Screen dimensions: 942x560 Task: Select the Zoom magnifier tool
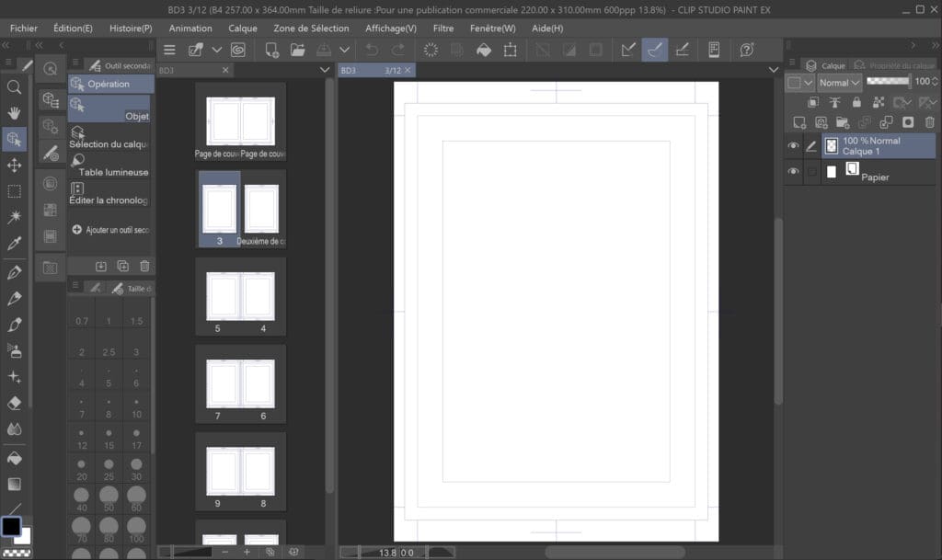(x=15, y=87)
